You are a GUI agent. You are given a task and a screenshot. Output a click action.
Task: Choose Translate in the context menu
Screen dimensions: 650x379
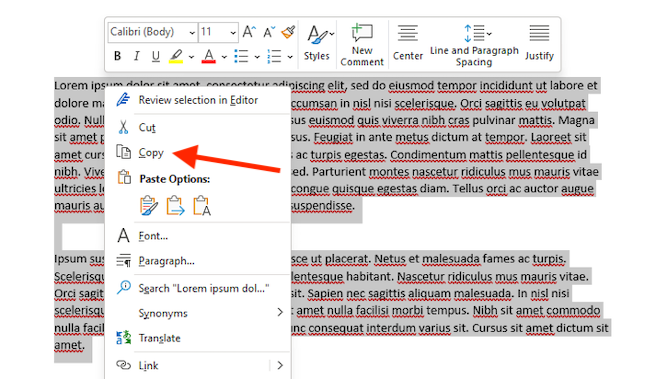pyautogui.click(x=198, y=338)
